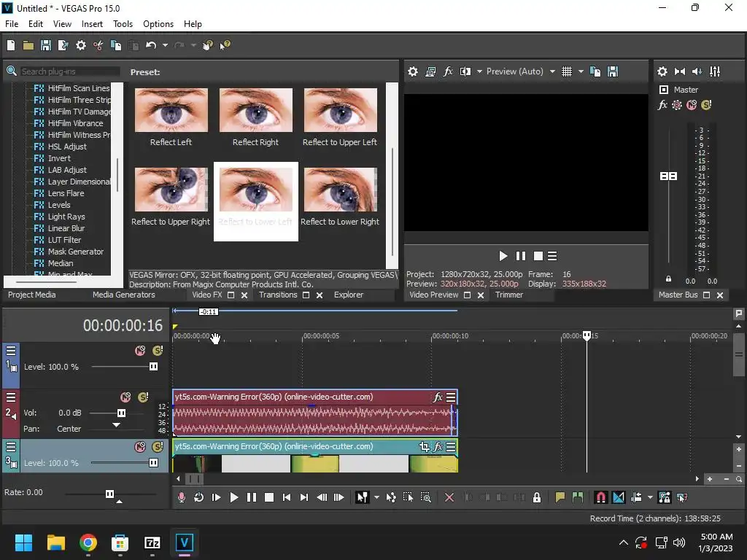Go to start of project

click(286, 497)
